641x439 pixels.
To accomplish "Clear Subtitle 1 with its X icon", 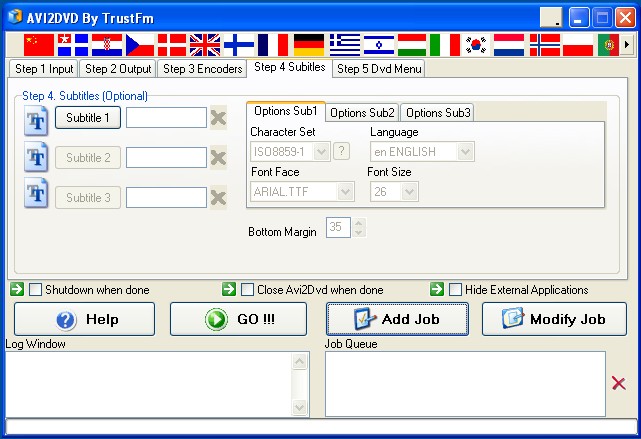I will point(218,118).
